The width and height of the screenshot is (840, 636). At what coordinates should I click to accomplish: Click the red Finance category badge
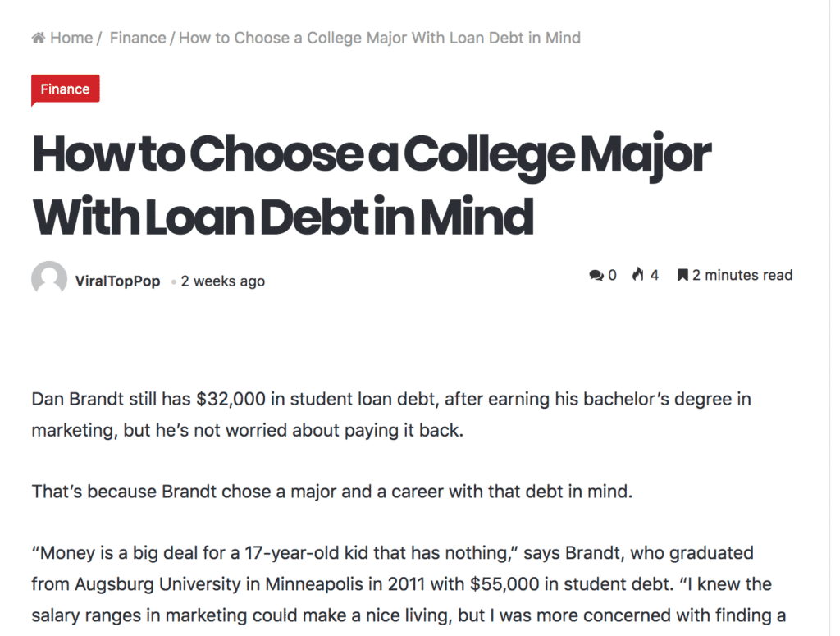[65, 89]
